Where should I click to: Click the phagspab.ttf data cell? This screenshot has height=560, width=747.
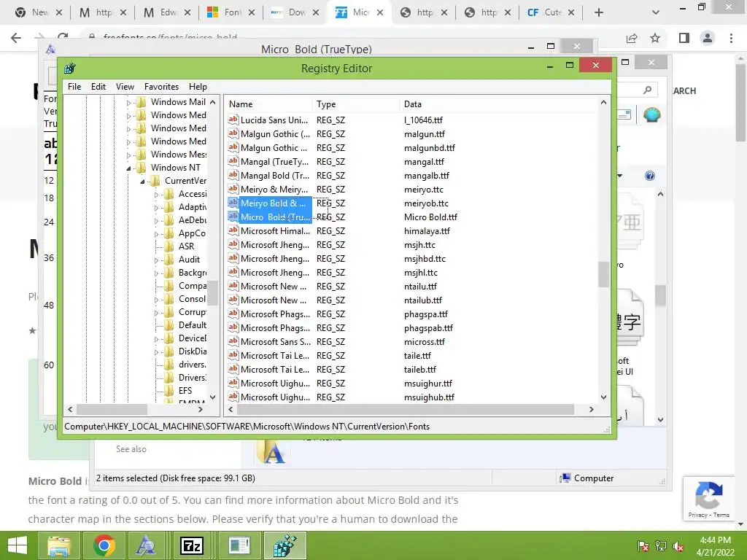pos(428,327)
